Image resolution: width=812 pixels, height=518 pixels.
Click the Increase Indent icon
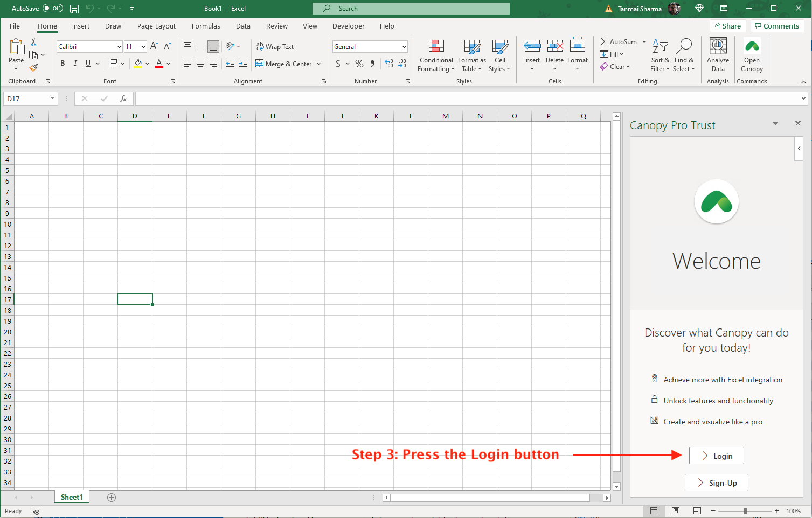(x=243, y=64)
